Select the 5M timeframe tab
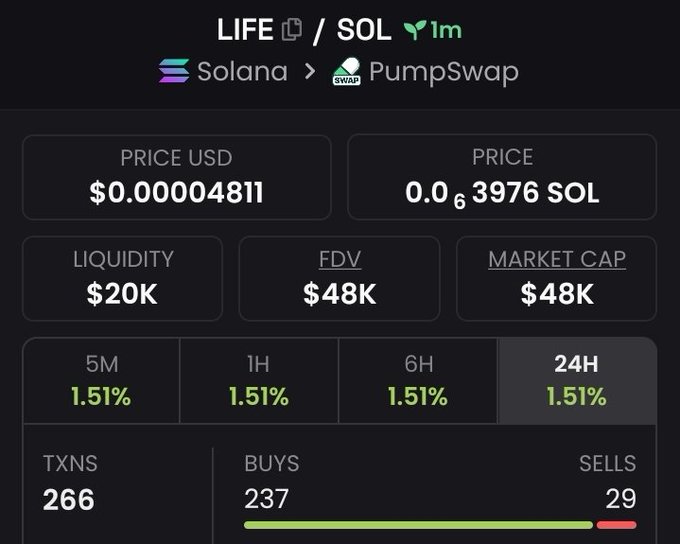Image resolution: width=680 pixels, height=544 pixels. (x=101, y=380)
